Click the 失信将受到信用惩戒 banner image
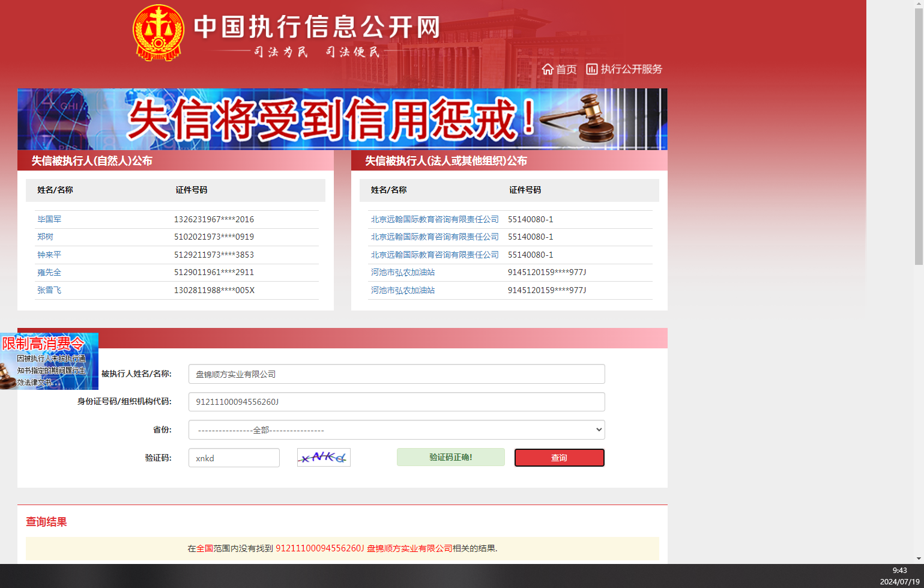The width and height of the screenshot is (924, 588). [342, 119]
